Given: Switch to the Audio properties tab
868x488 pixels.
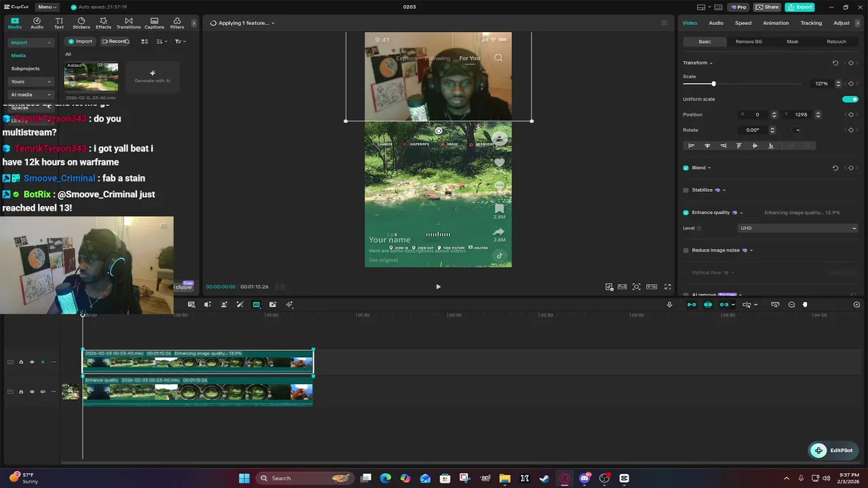Looking at the screenshot, I should point(716,23).
